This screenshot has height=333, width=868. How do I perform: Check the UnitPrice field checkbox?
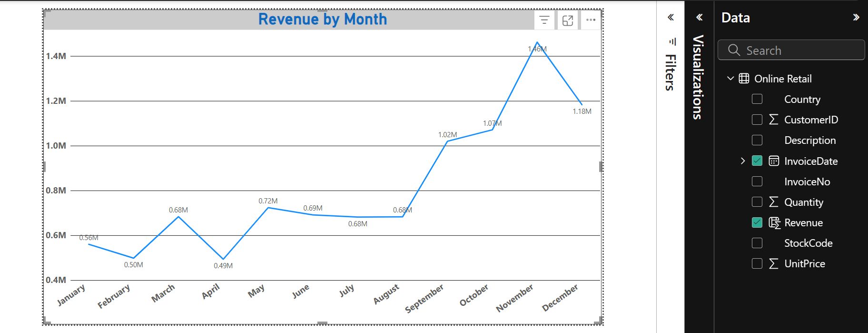point(757,263)
